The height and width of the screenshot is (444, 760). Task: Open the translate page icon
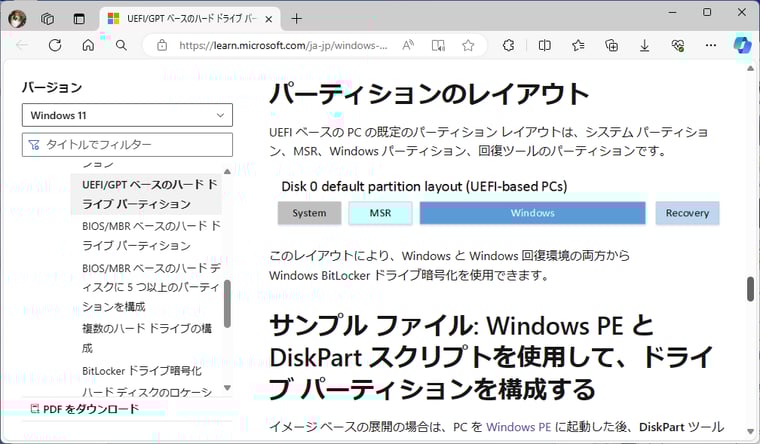438,46
